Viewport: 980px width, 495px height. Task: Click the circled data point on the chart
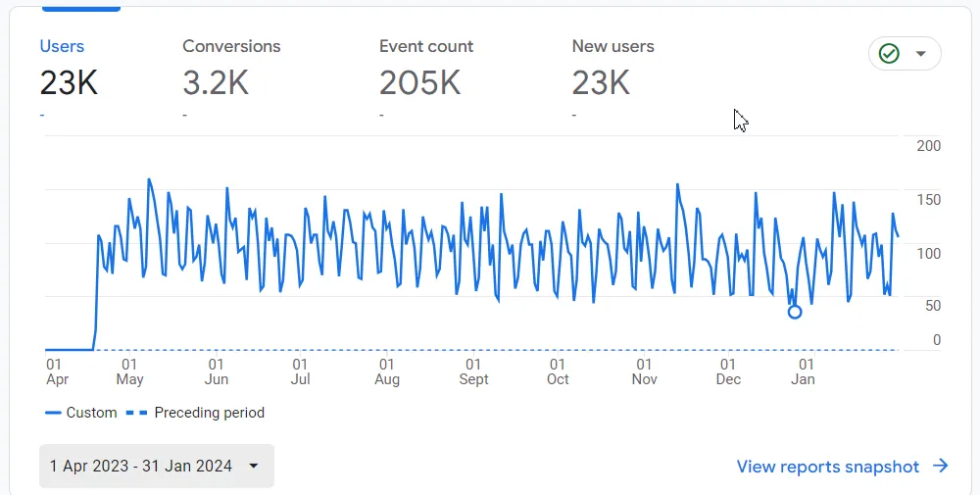click(x=795, y=312)
